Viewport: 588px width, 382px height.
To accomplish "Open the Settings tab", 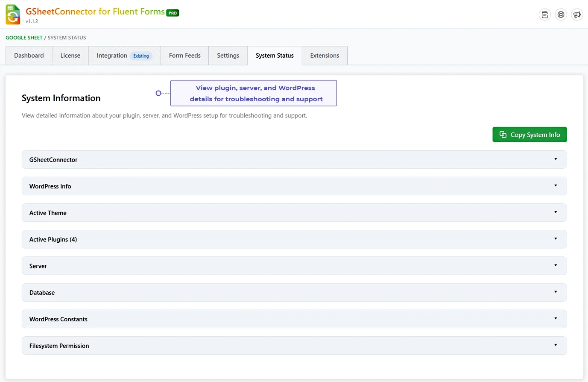I will 228,56.
